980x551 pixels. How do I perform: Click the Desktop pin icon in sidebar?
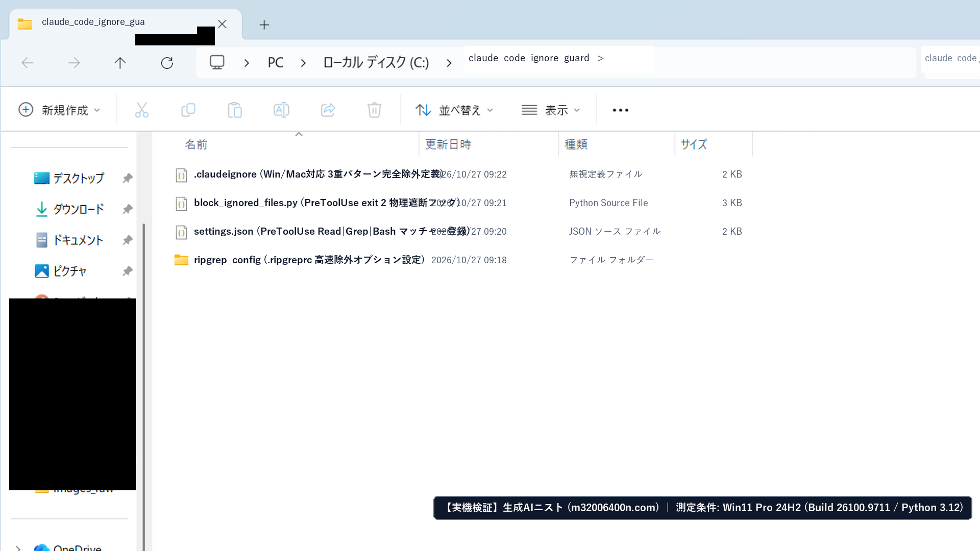tap(128, 178)
